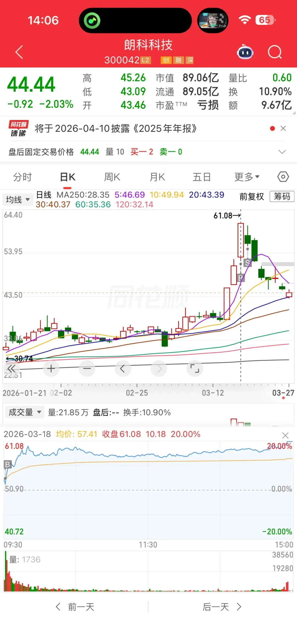The width and height of the screenshot is (297, 644).
Task: Tap the 创 ChiNext tag badge
Action: (x=166, y=60)
